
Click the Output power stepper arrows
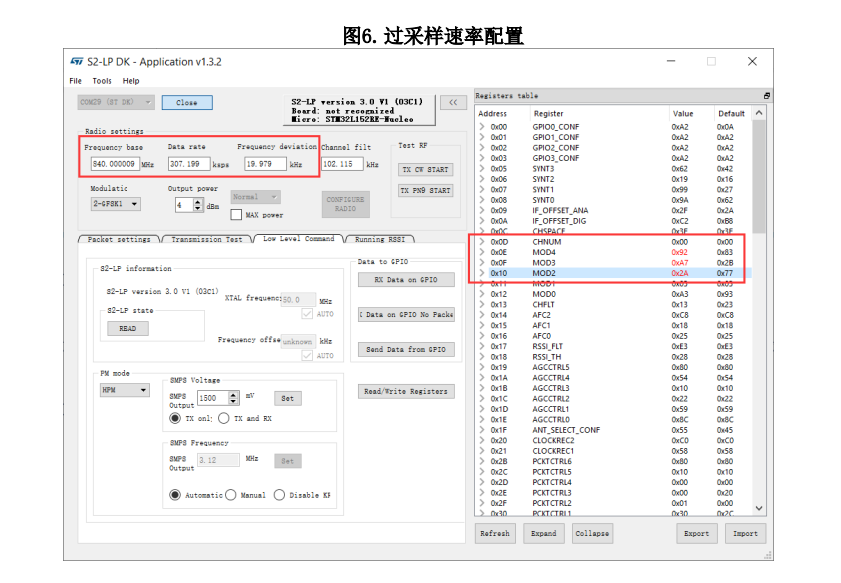pos(198,205)
